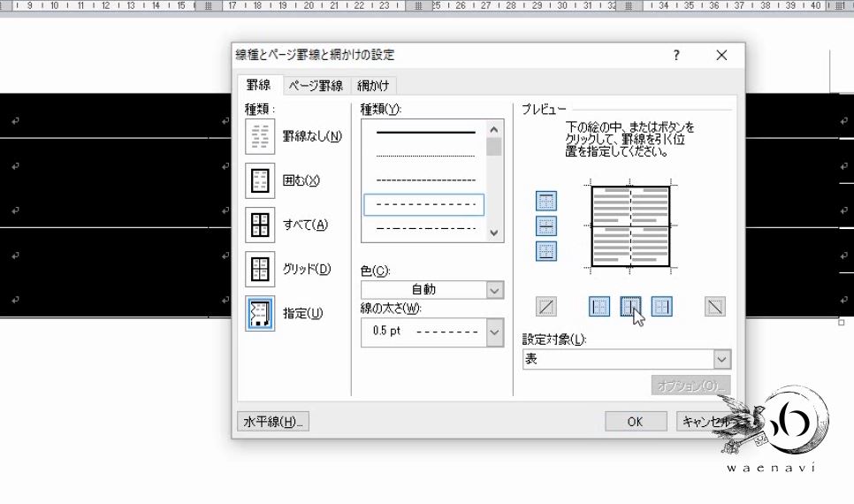Choose the short dashed line style

click(x=425, y=179)
